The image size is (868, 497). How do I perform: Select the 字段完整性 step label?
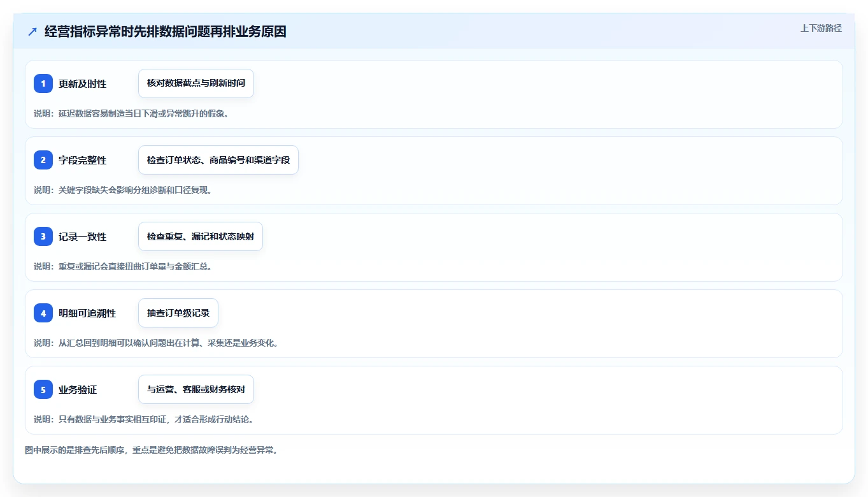[83, 160]
